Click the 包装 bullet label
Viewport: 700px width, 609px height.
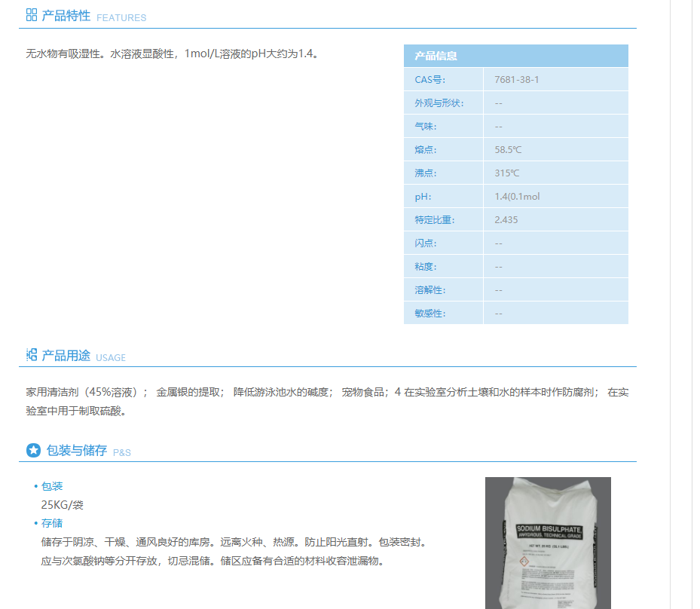click(52, 486)
